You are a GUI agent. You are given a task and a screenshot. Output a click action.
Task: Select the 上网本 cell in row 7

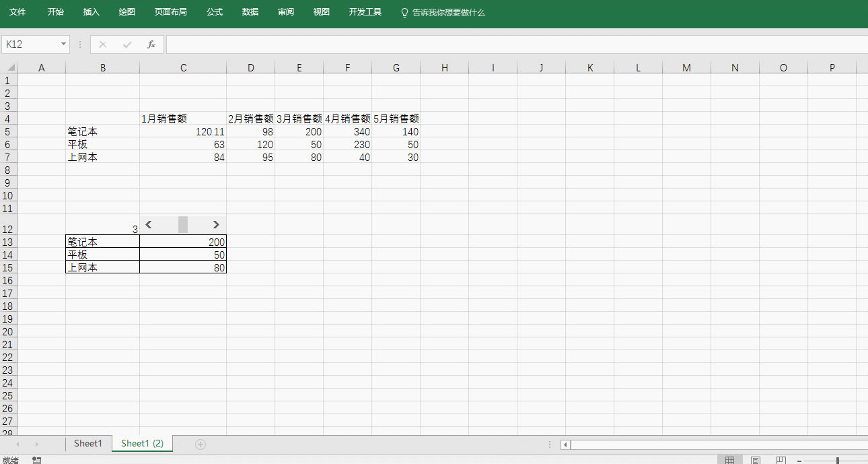pyautogui.click(x=102, y=157)
